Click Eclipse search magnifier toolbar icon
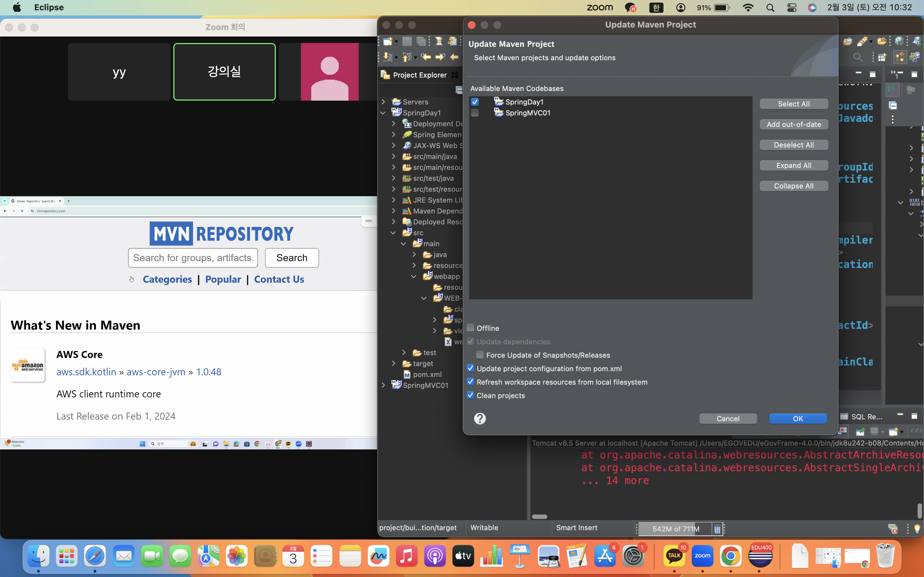 click(858, 57)
